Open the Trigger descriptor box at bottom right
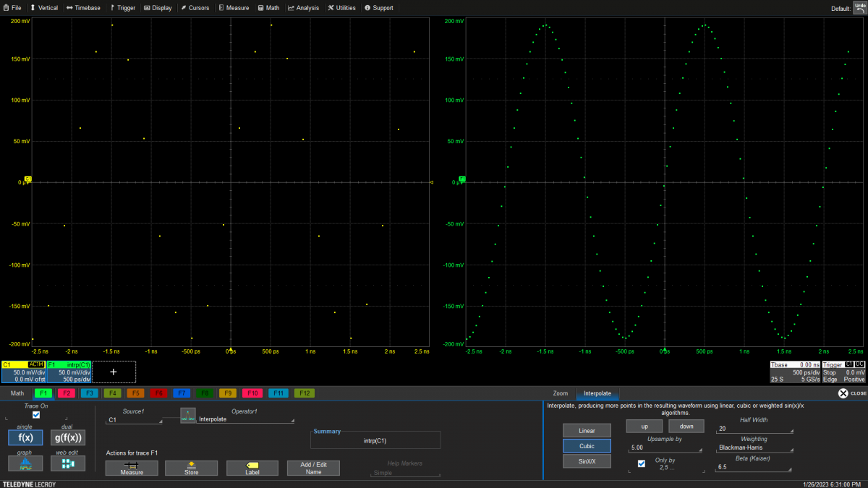Screen dimensions: 868x488 pyautogui.click(x=843, y=372)
